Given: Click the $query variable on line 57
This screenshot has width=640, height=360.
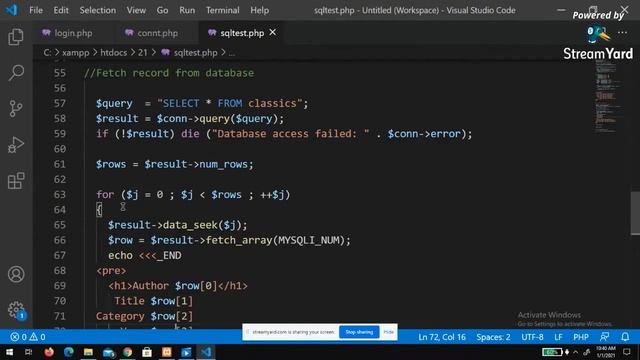Looking at the screenshot, I should pos(114,104).
